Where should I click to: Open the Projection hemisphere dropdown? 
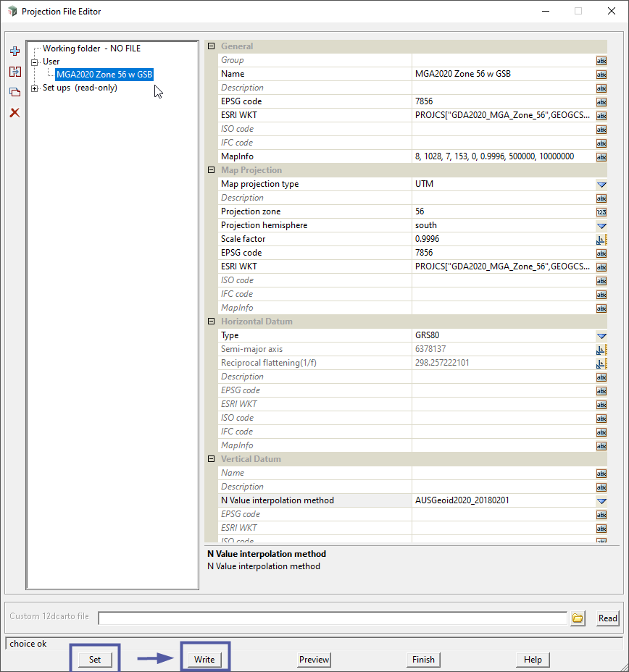point(601,225)
